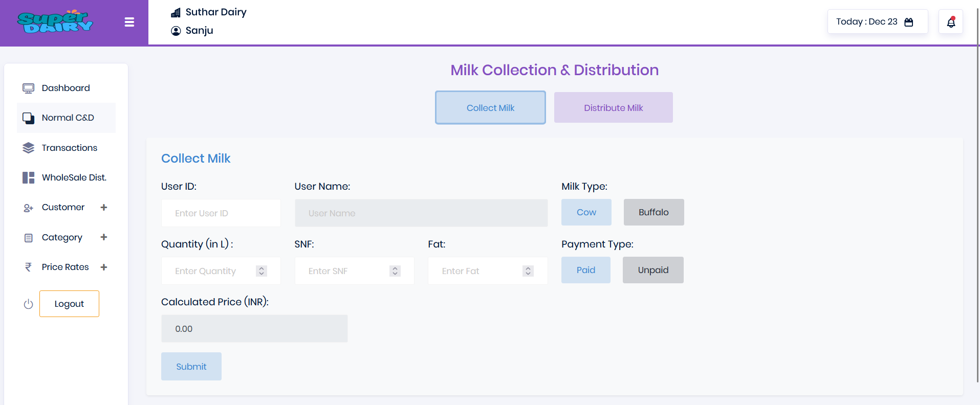Select Cow milk type
This screenshot has width=980, height=405.
586,212
